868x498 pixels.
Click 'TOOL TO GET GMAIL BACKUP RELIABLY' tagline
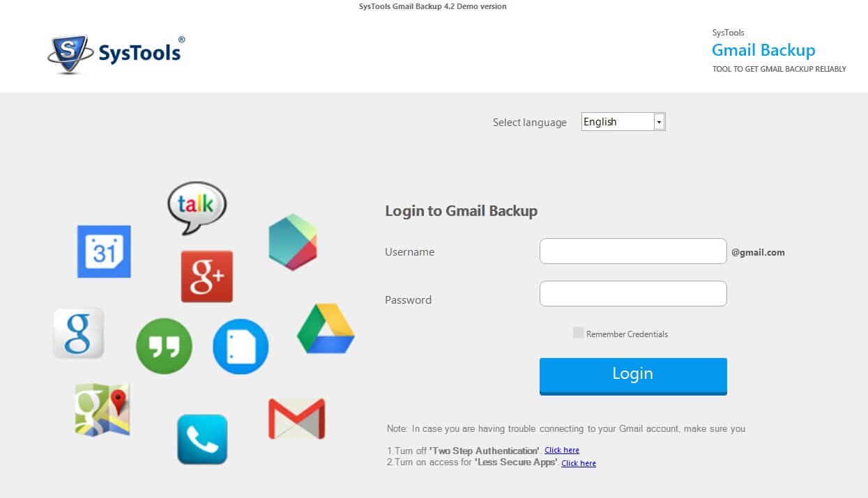click(x=779, y=69)
